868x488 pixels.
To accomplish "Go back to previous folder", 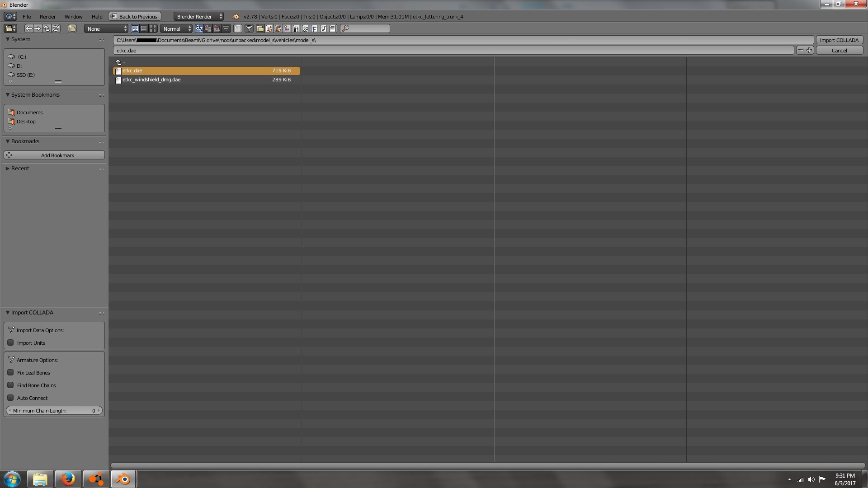I will pyautogui.click(x=28, y=28).
